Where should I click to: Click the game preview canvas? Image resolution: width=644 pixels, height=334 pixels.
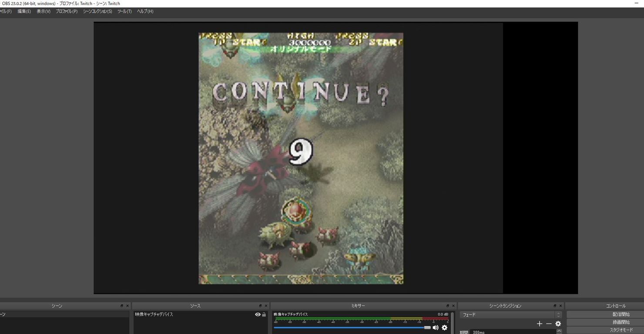pyautogui.click(x=301, y=158)
